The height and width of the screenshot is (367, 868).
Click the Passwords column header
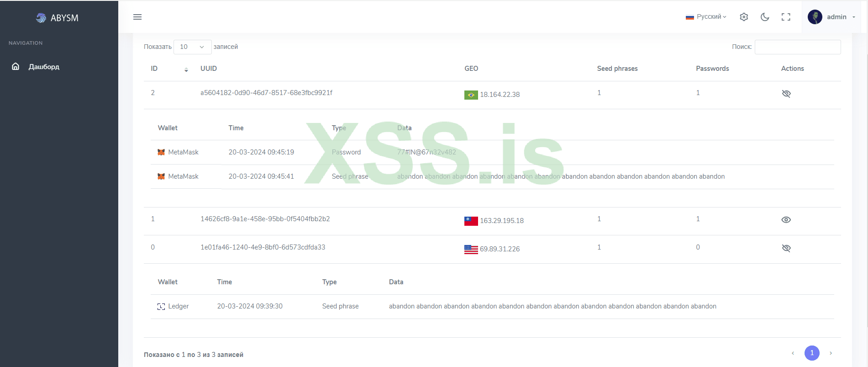tap(712, 69)
